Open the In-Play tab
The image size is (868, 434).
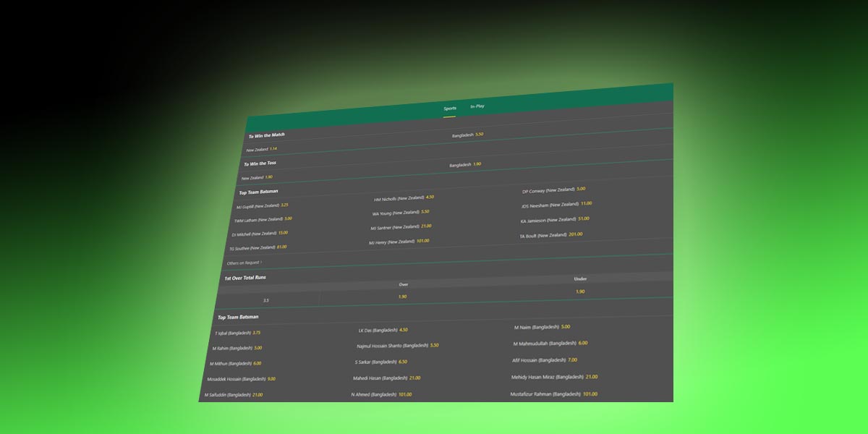coord(477,106)
